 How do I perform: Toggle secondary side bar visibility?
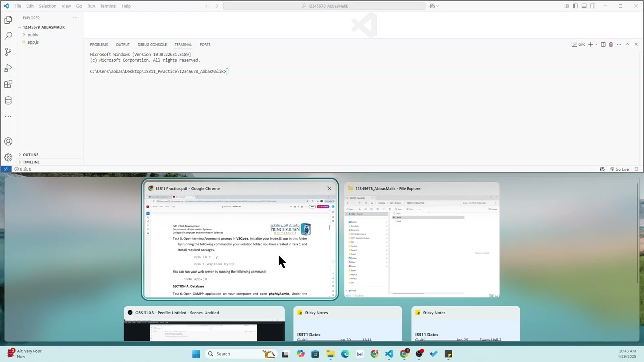[x=593, y=6]
